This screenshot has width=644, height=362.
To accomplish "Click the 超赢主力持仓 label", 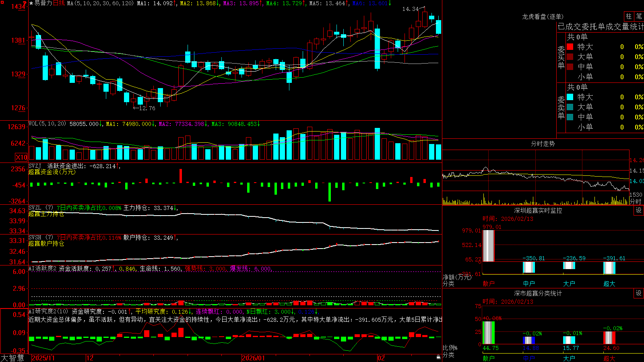I will click(46, 214).
